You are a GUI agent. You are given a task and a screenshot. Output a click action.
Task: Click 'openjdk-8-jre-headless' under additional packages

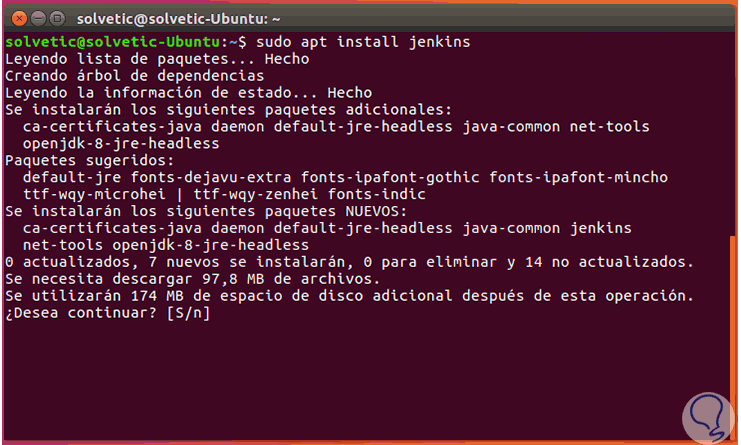point(121,144)
